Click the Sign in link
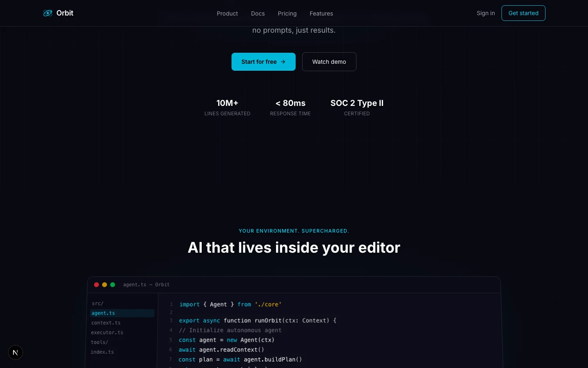The height and width of the screenshot is (368, 588). pyautogui.click(x=486, y=13)
